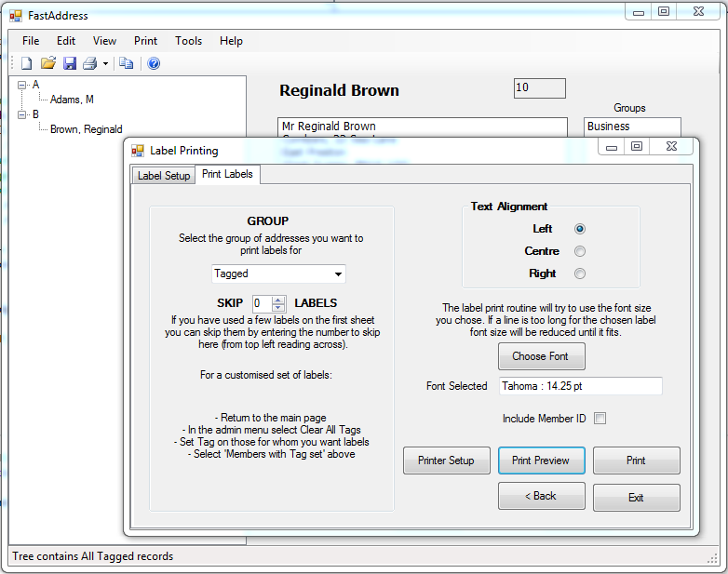Select Left text alignment

click(580, 229)
